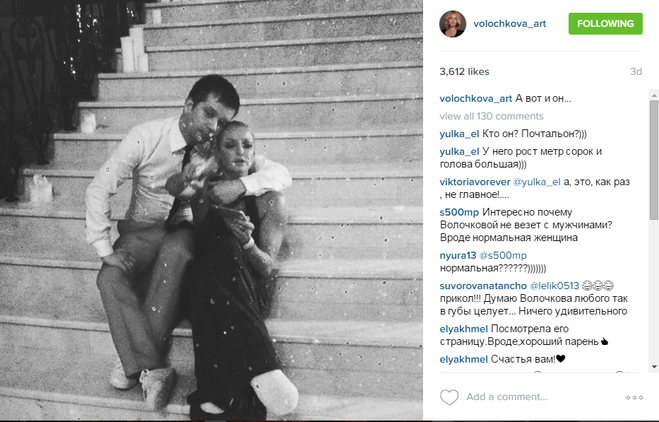This screenshot has height=422, width=659.
Task: Open suvorovanatancho commenter profile
Action: (483, 285)
